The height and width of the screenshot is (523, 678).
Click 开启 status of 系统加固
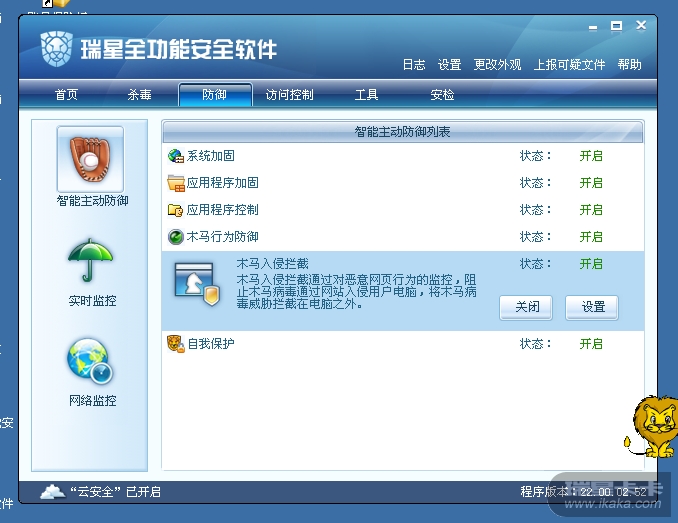click(x=591, y=156)
